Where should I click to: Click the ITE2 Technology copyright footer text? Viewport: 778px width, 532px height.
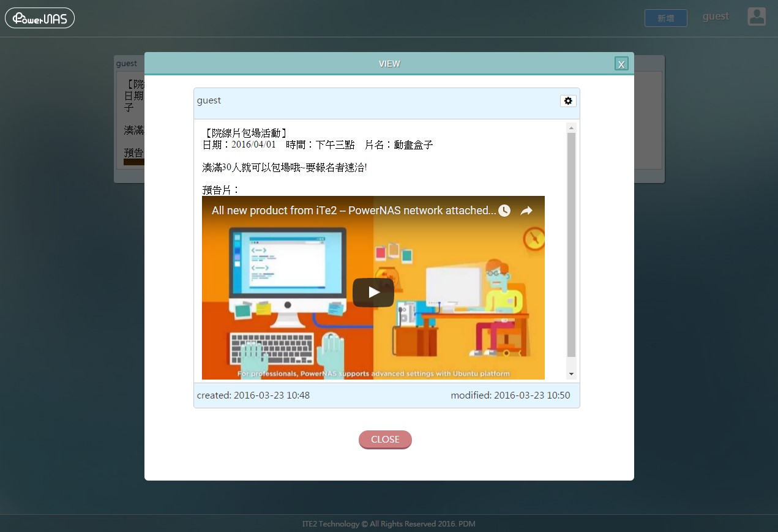click(389, 524)
